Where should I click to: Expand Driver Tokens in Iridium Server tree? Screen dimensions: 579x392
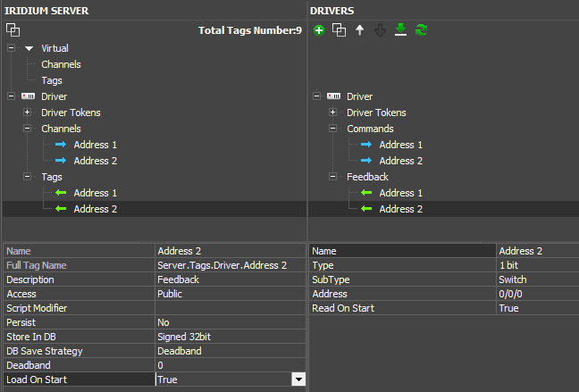point(28,113)
